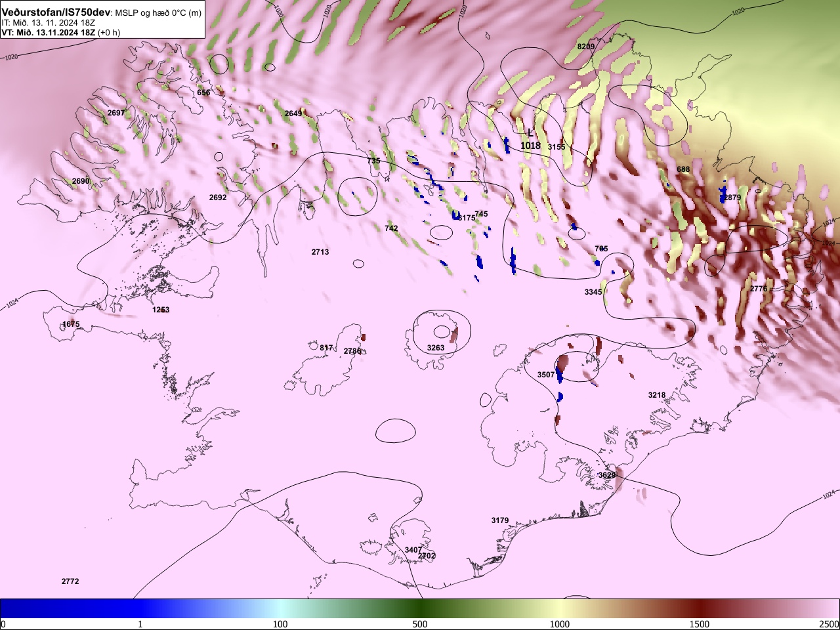840x630 pixels.
Task: Click the 817 height value
Action: pos(326,348)
